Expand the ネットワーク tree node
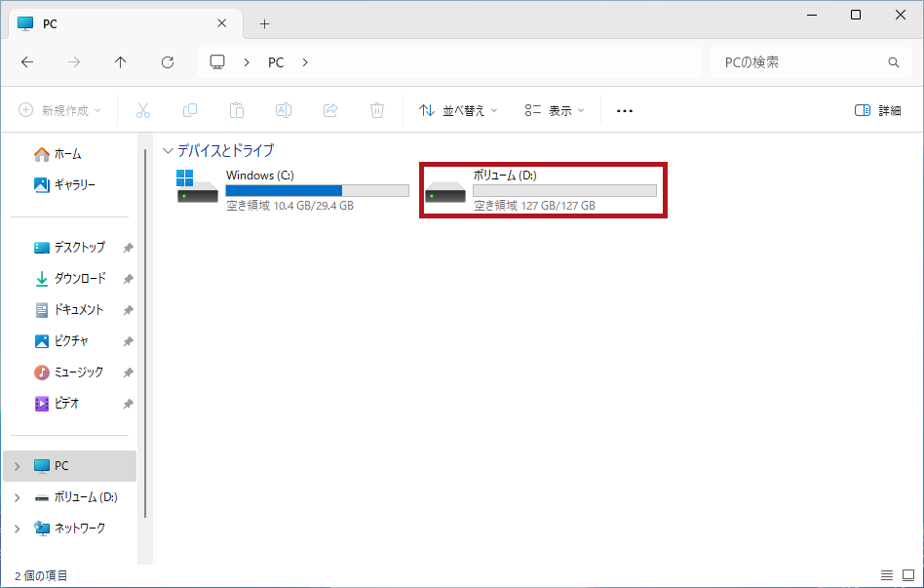Viewport: 924px width, 588px height. [x=18, y=529]
